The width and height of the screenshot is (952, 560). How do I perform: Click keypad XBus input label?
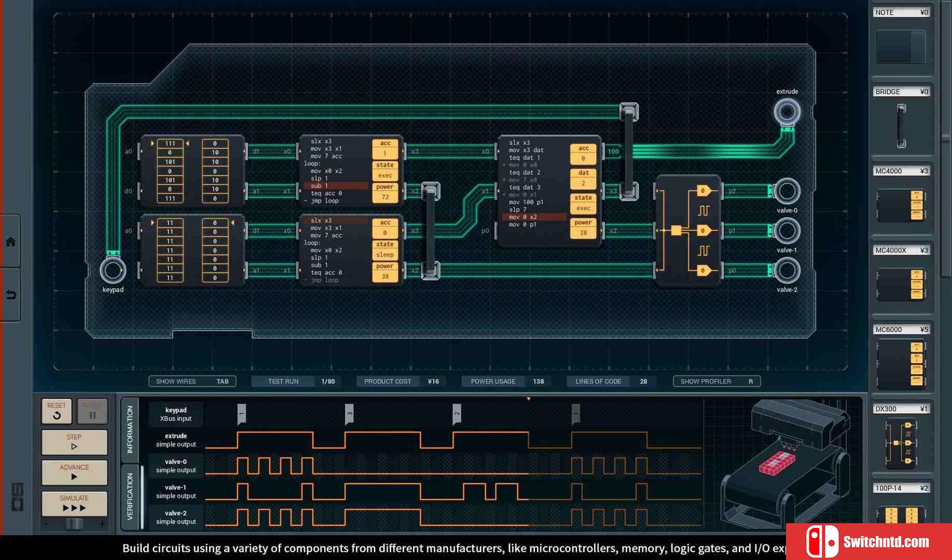pos(176,414)
